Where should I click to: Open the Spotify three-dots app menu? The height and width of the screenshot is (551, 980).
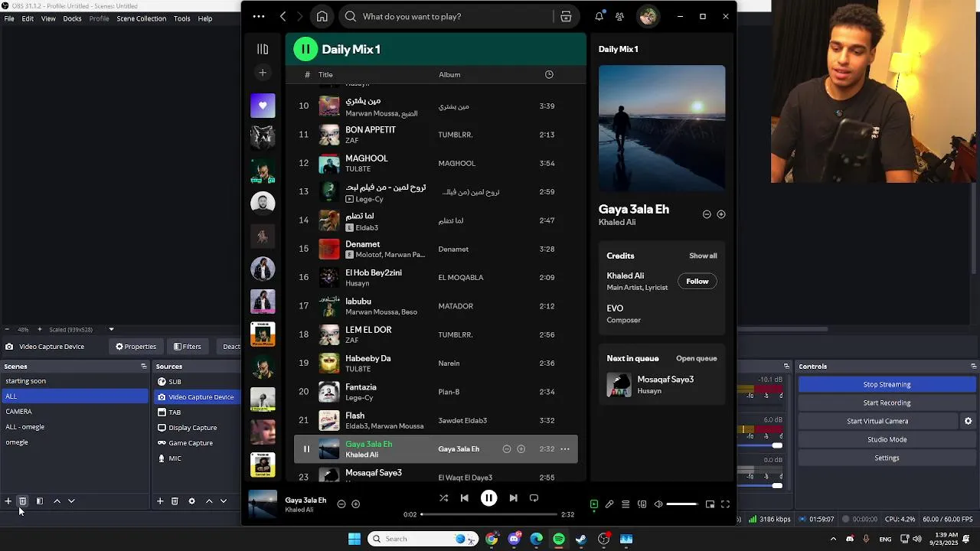click(259, 16)
